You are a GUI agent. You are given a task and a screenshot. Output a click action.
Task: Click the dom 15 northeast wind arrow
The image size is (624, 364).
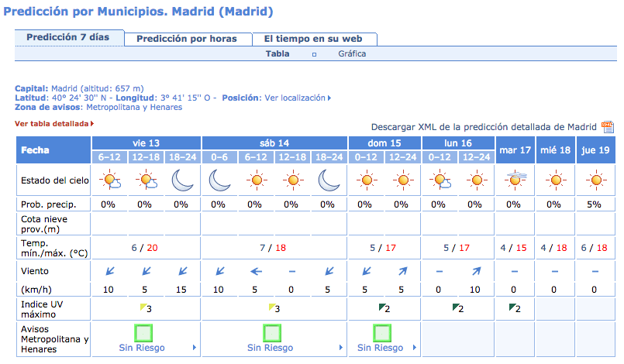click(x=403, y=271)
